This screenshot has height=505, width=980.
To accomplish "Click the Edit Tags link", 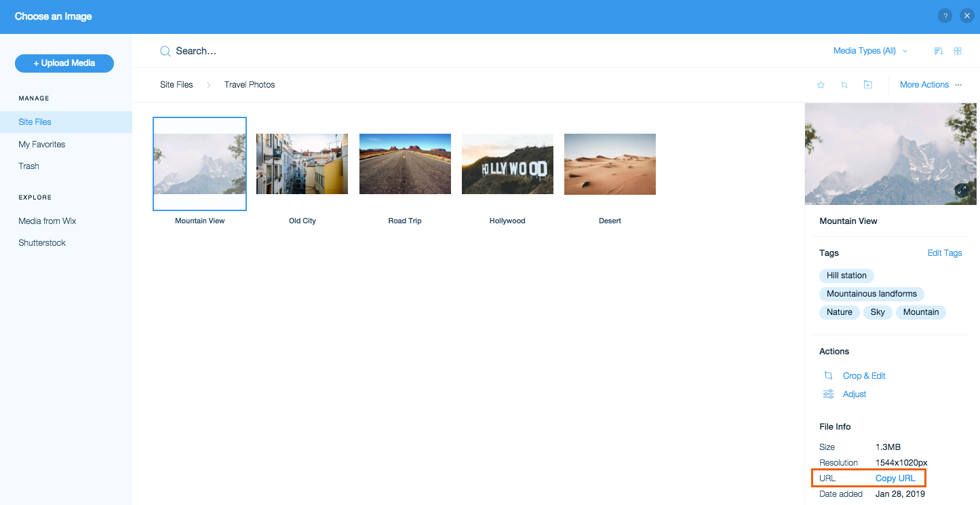I will pos(945,253).
